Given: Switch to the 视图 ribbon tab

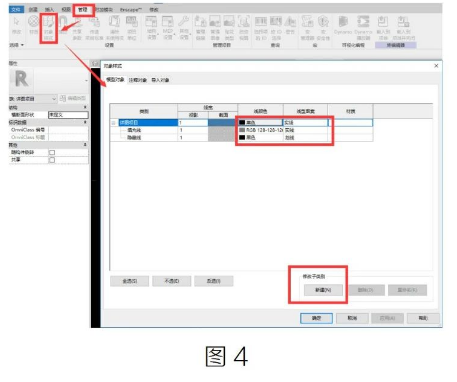Looking at the screenshot, I should coord(66,10).
